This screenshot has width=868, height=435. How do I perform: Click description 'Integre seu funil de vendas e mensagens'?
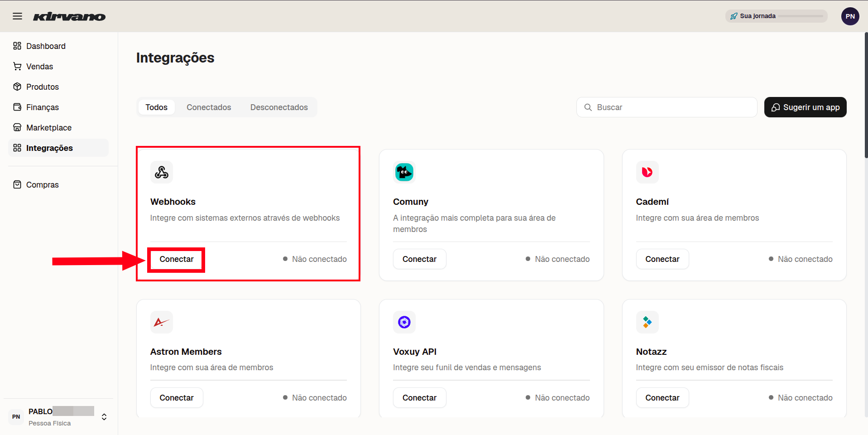point(467,367)
